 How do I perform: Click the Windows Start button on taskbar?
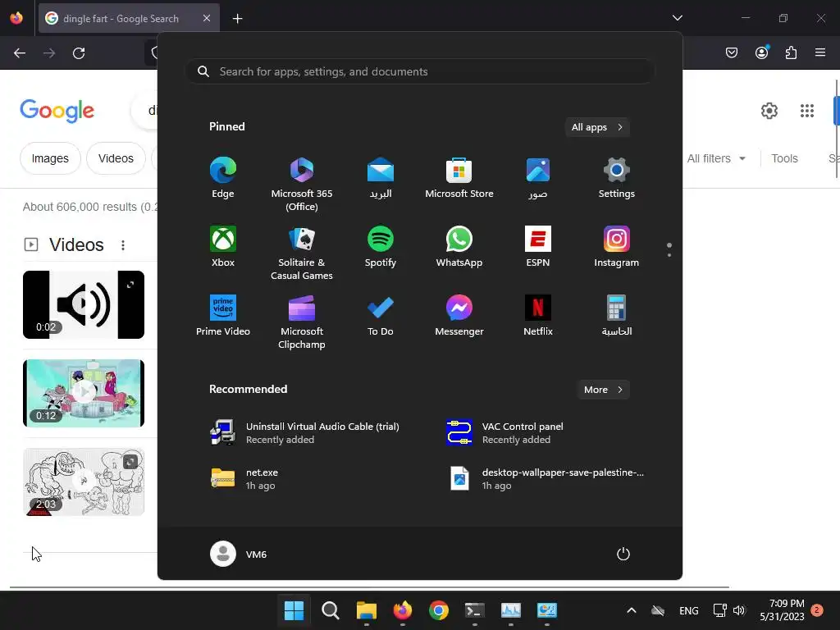(294, 610)
